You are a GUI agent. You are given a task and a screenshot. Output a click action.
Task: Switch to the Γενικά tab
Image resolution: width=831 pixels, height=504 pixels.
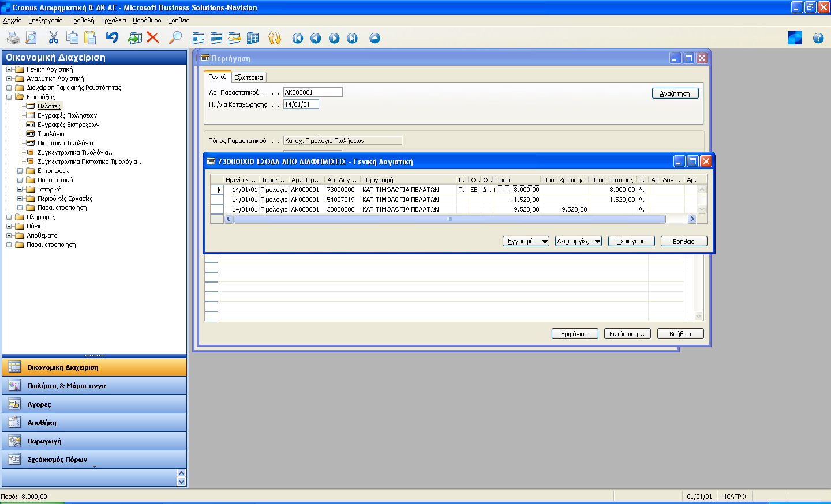218,77
